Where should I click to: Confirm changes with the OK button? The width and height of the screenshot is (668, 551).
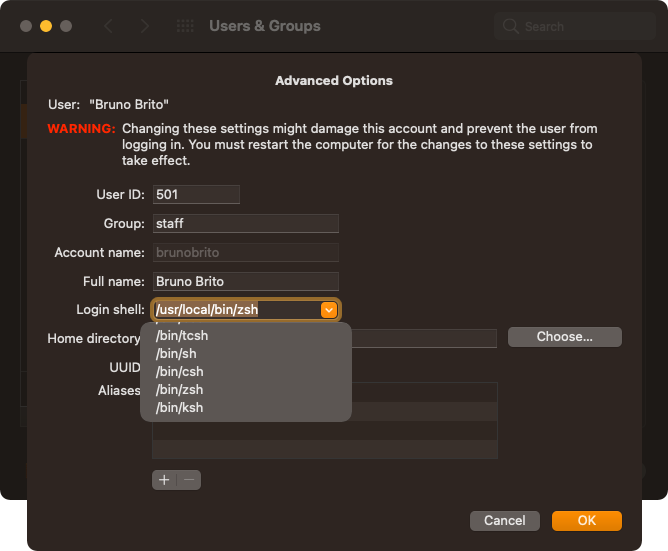tap(586, 521)
